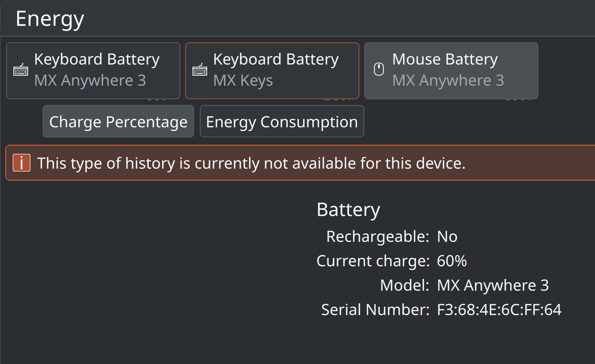This screenshot has height=364, width=595.
Task: Click the keyboard icon on the MX Keys card
Action: coord(200,70)
